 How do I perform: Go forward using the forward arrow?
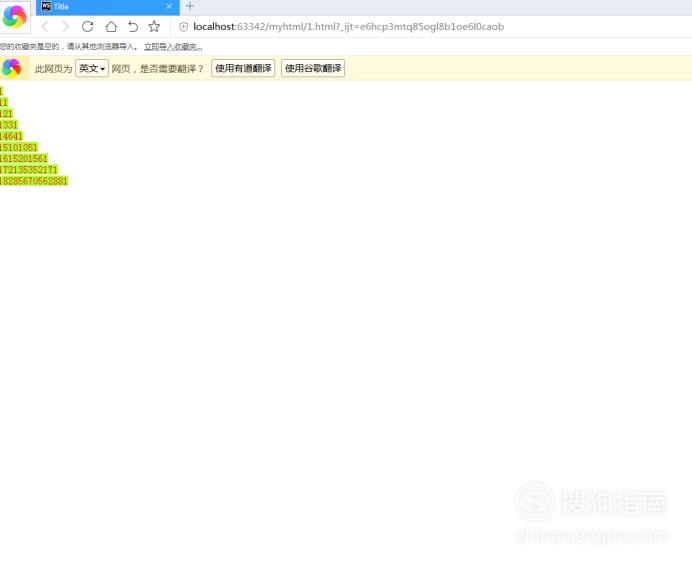66,26
